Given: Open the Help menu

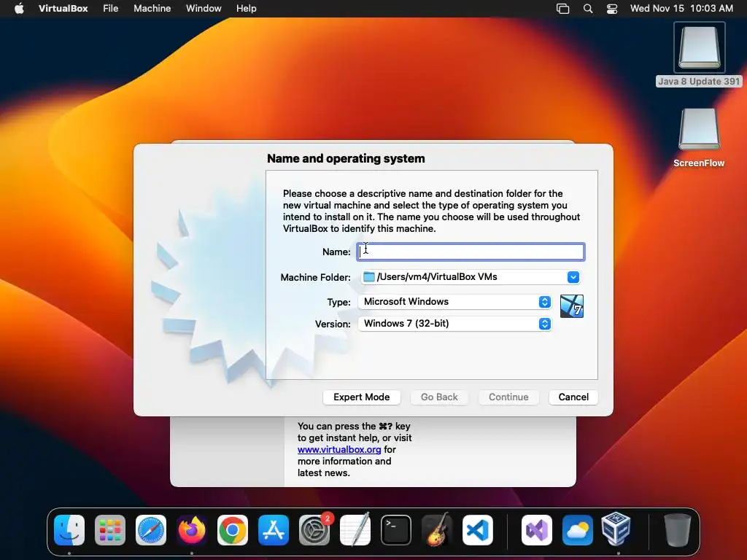Looking at the screenshot, I should pos(247,9).
